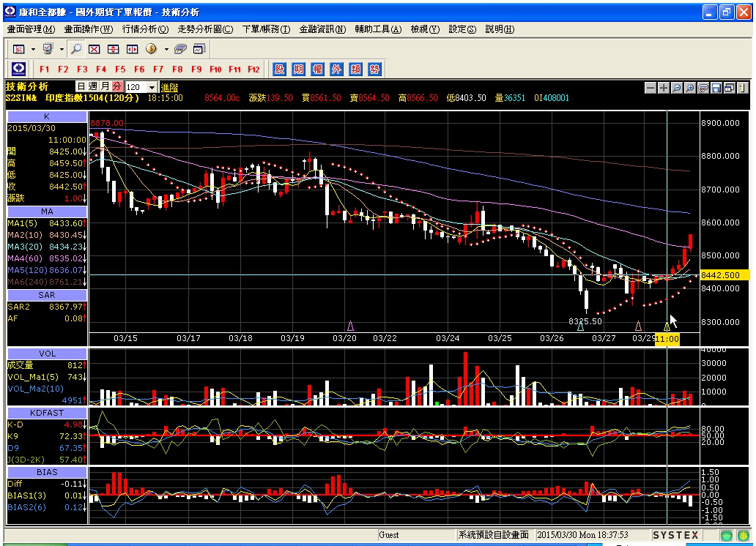Select the 月 monthly period toggle
Image resolution: width=756 pixels, height=546 pixels.
(105, 86)
